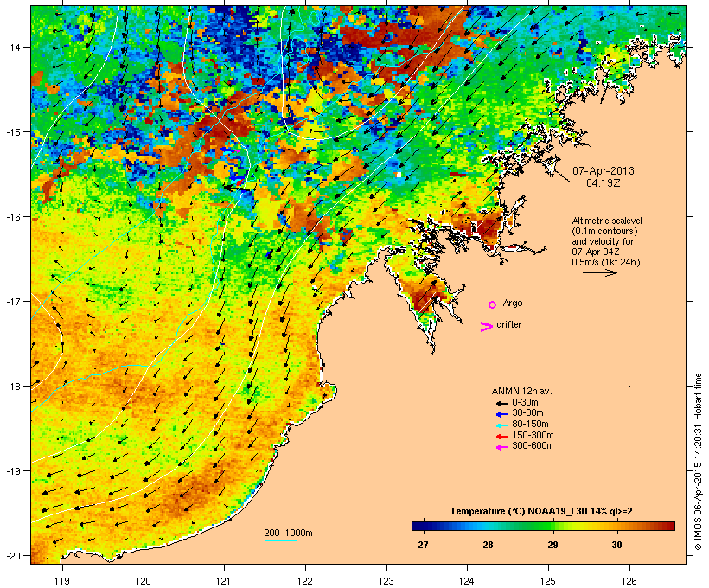Click the -14 latitude axis label
This screenshot has width=709, height=588.
[x=12, y=47]
